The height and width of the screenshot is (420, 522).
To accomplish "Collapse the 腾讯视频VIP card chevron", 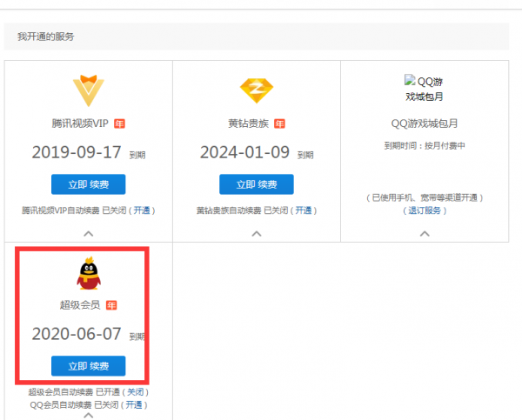I will pos(88,234).
